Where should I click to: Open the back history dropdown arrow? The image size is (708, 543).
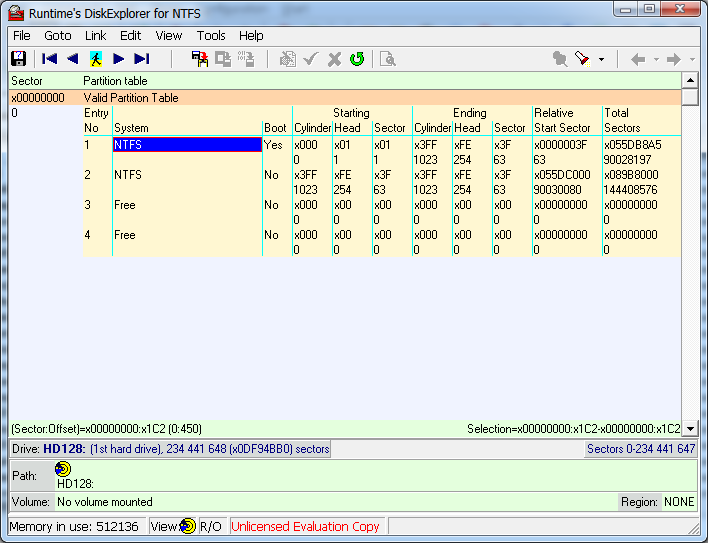(656, 59)
